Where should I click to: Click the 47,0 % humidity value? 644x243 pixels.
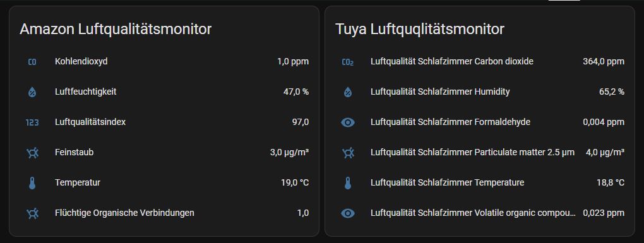pos(295,92)
